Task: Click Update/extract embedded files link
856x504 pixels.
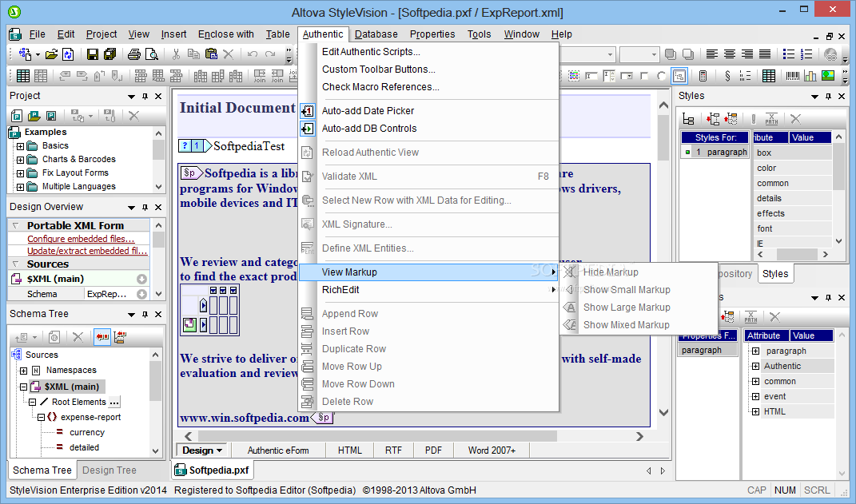Action: coord(87,251)
